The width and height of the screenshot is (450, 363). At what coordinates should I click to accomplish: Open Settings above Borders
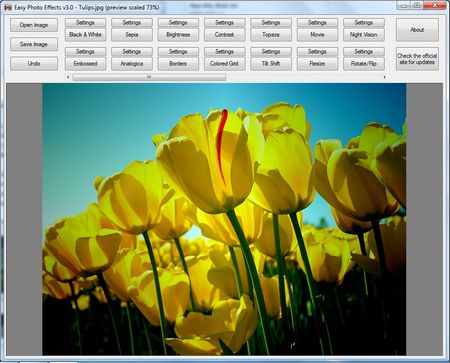[178, 51]
